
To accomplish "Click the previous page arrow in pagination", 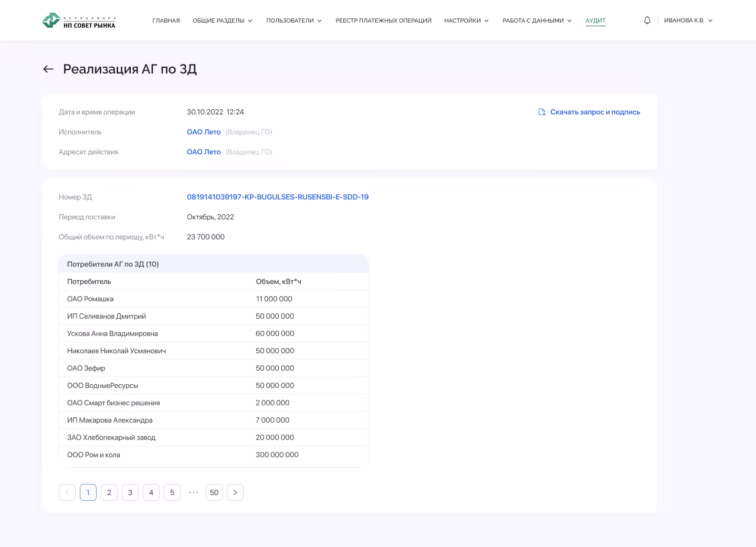I will point(67,492).
